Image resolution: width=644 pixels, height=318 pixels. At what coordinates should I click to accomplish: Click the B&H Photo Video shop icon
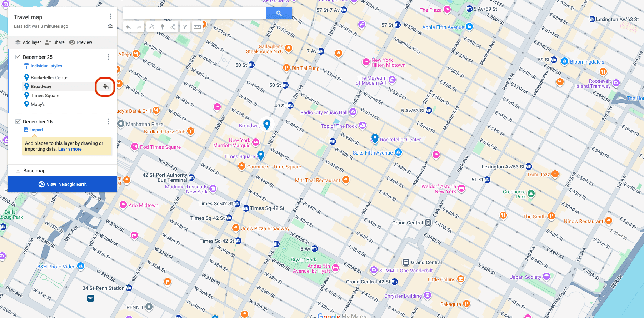[81, 266]
